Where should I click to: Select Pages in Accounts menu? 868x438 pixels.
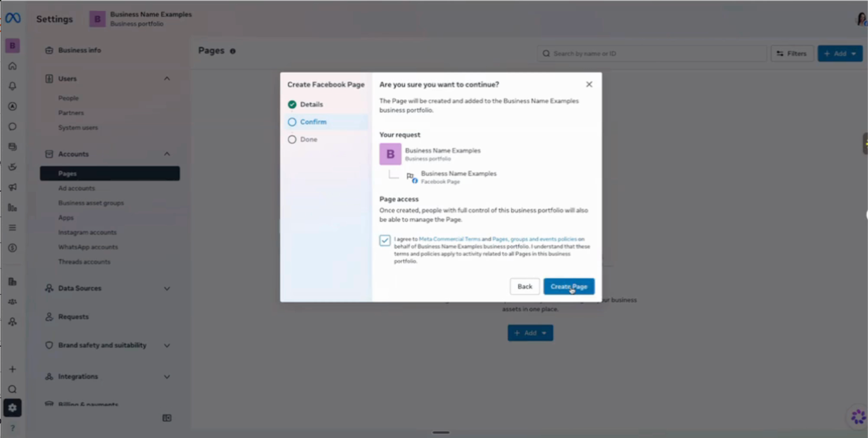pos(110,173)
